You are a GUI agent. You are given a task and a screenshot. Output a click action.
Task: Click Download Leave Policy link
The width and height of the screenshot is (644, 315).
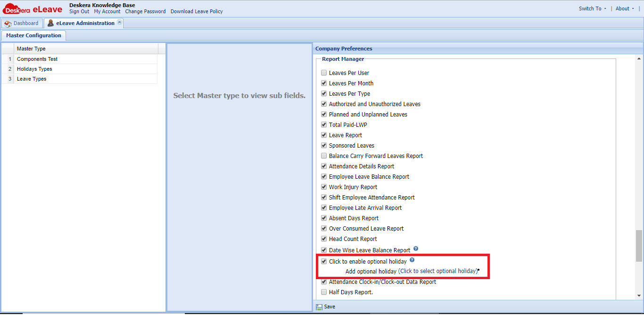click(x=197, y=11)
